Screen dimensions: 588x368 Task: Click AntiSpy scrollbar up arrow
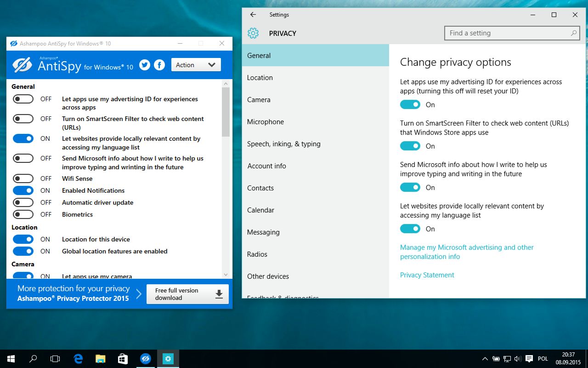[x=226, y=84]
